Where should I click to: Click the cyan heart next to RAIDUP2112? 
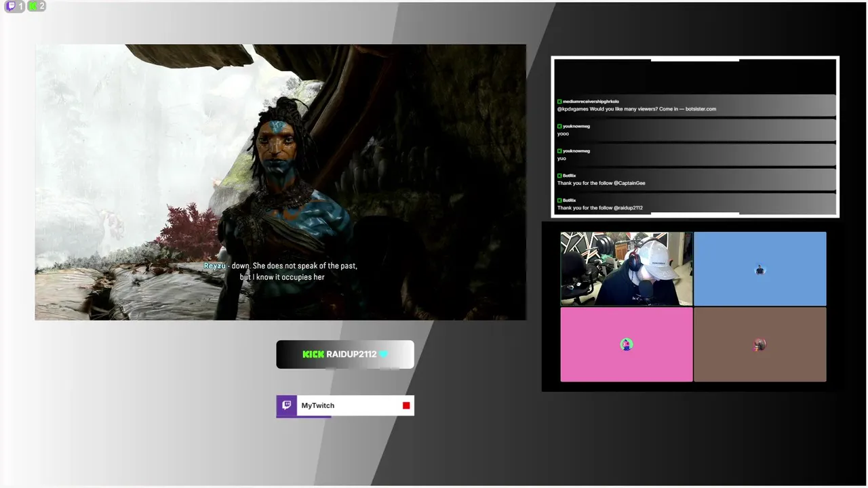click(384, 354)
